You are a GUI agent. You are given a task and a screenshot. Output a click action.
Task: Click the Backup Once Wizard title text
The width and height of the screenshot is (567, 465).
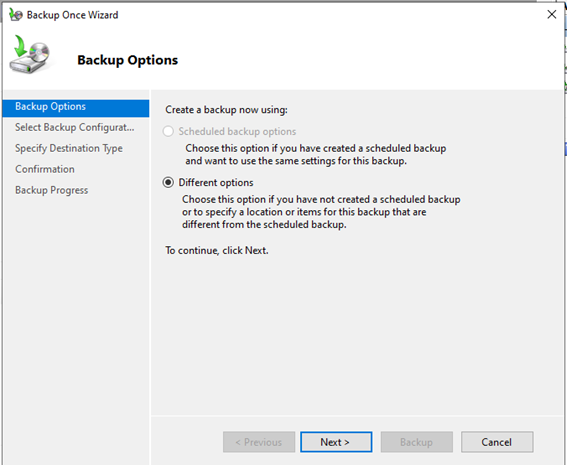(72, 15)
